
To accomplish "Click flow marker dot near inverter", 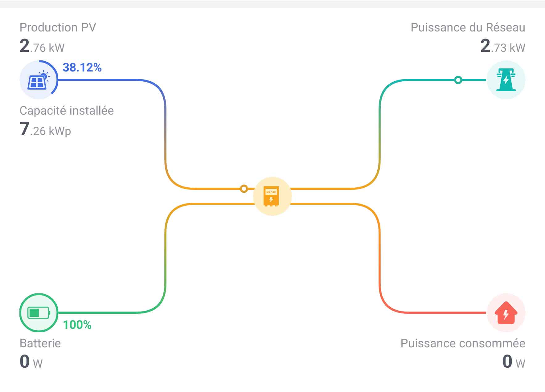I will (244, 189).
